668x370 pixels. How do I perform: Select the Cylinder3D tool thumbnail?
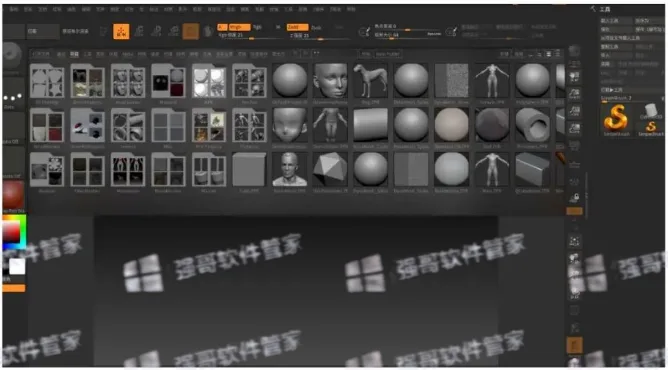click(x=650, y=111)
